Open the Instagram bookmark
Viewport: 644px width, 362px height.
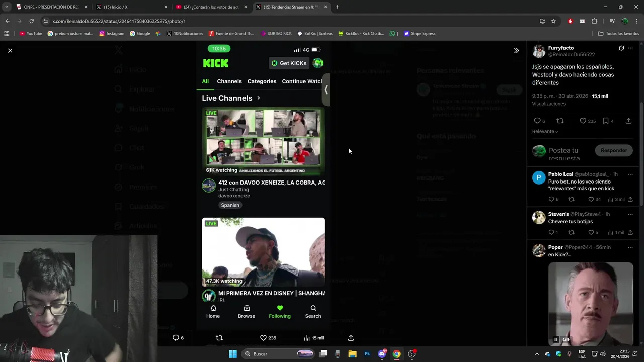click(112, 34)
